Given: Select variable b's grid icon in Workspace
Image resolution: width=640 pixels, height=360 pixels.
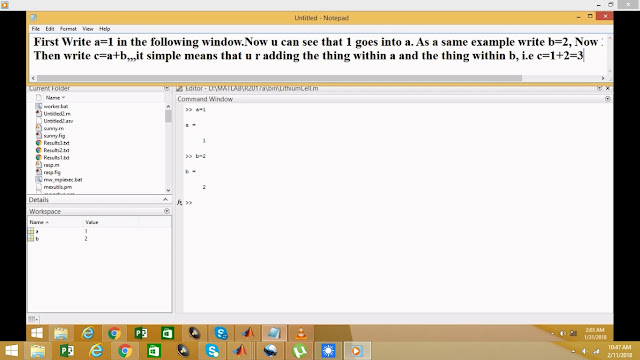Looking at the screenshot, I should point(31,238).
